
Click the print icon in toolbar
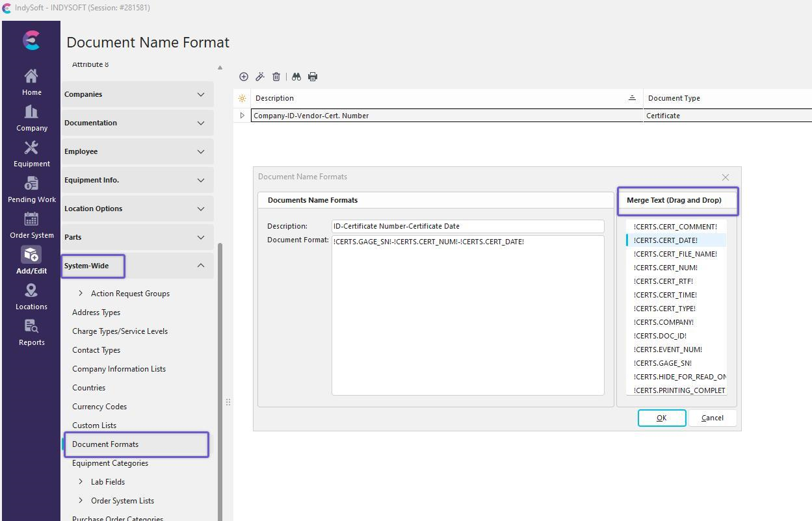click(313, 77)
